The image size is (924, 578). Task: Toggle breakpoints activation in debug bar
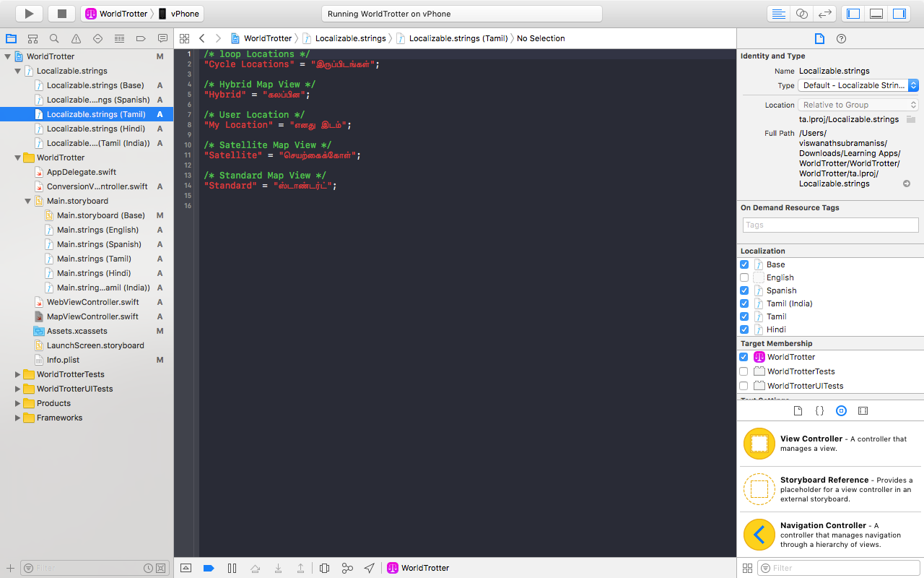pyautogui.click(x=209, y=568)
